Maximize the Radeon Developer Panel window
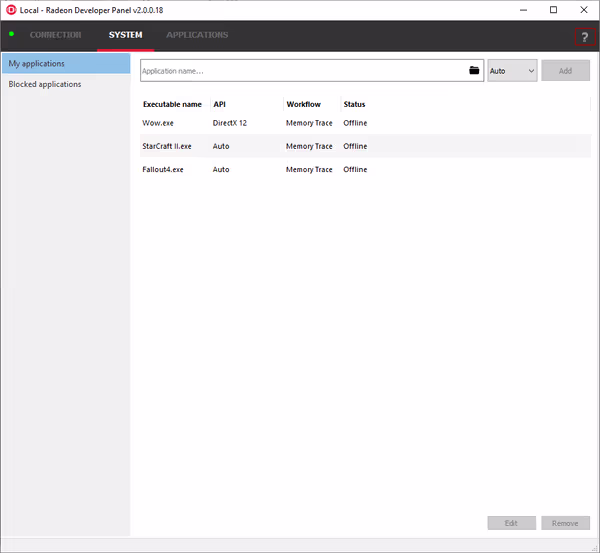 [553, 10]
